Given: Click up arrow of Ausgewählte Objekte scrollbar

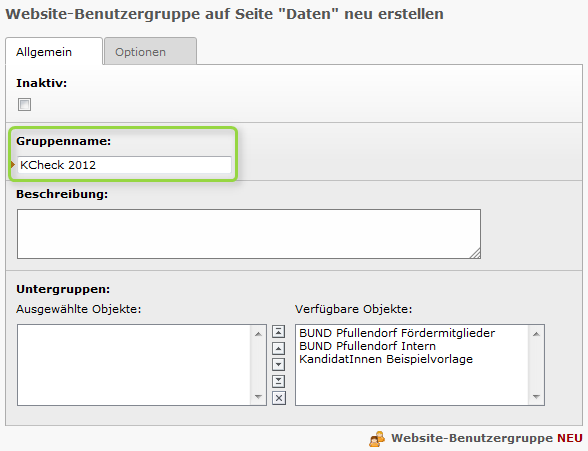Looking at the screenshot, I should coord(258,334).
